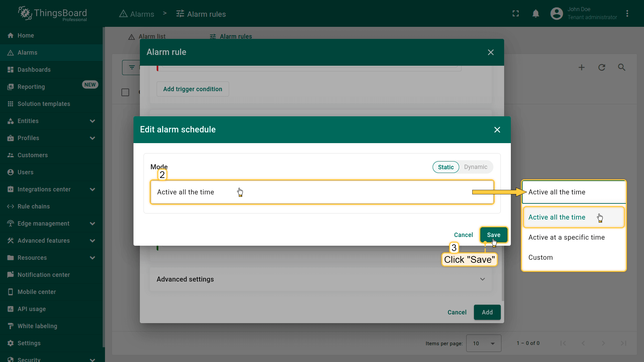644x362 pixels.
Task: Click the notifications bell icon
Action: click(x=536, y=14)
